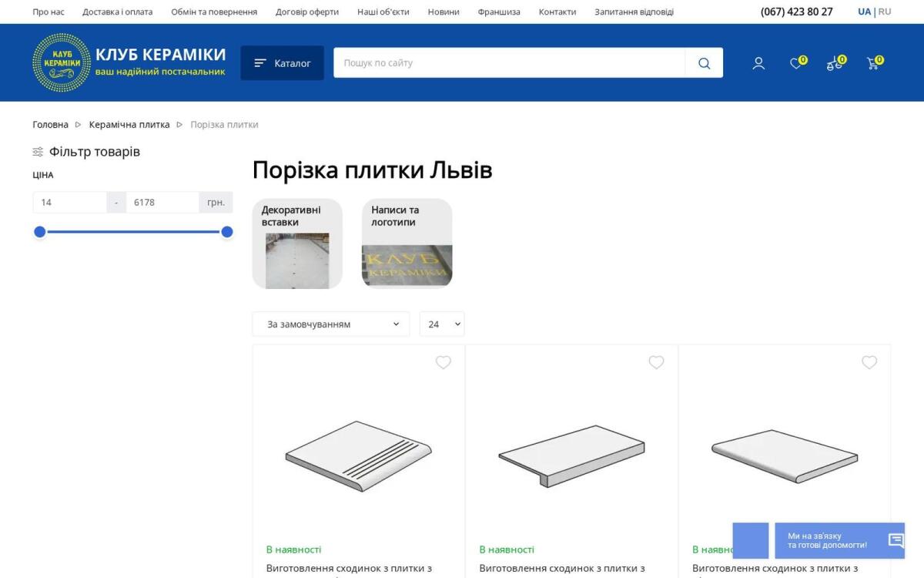Image resolution: width=924 pixels, height=578 pixels.
Task: Open the Франшиза menu item
Action: tap(499, 12)
